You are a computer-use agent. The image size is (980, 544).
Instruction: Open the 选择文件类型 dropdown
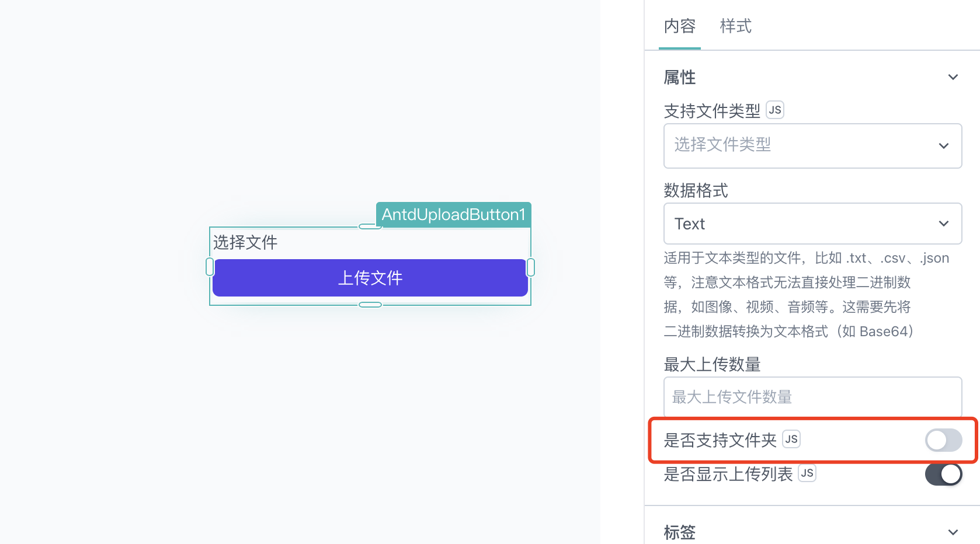click(x=812, y=146)
